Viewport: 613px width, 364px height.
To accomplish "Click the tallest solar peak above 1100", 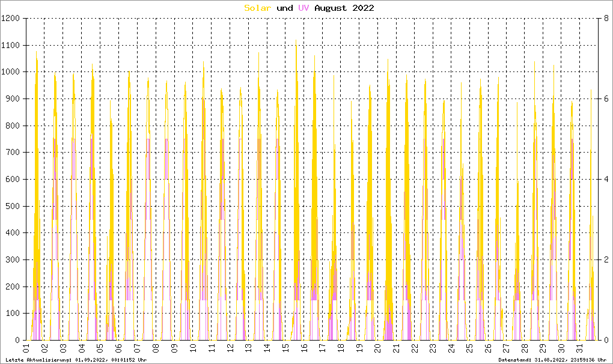I will [x=296, y=41].
